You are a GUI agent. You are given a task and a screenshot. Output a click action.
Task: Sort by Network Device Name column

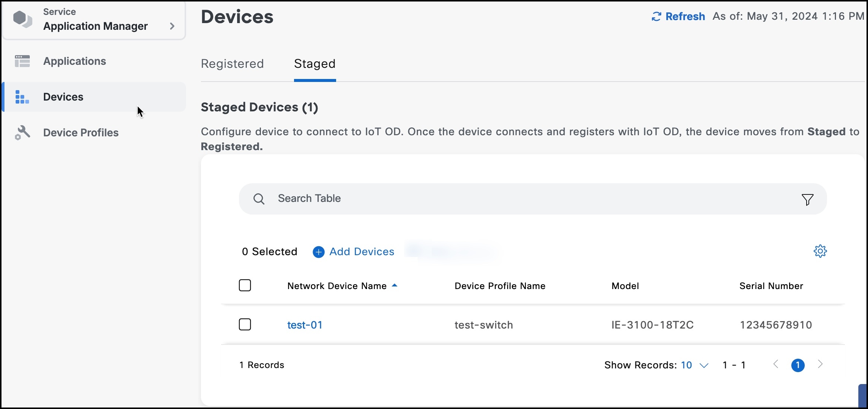[337, 286]
